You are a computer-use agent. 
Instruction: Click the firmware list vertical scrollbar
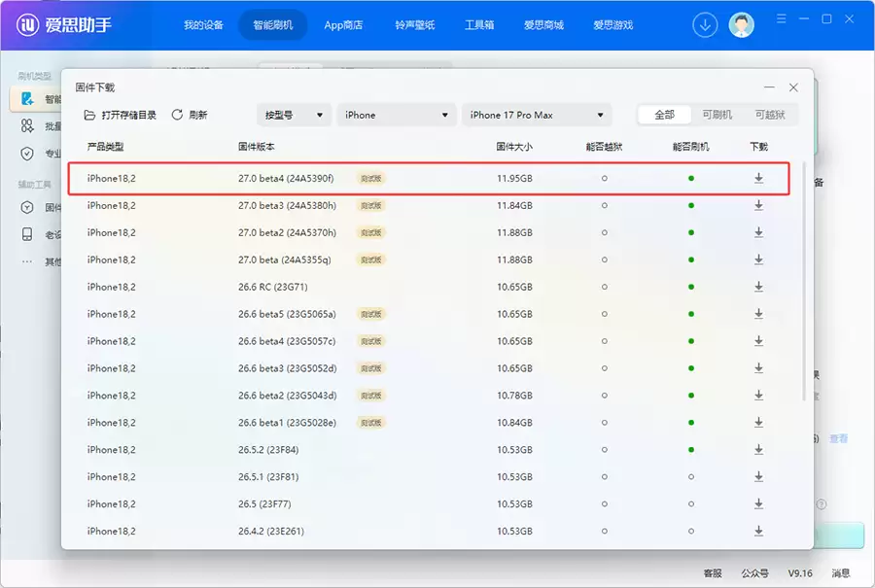pyautogui.click(x=804, y=282)
